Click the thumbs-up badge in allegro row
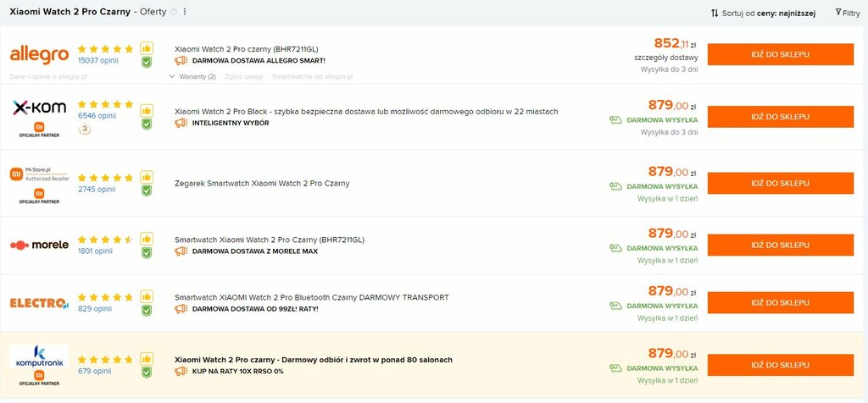This screenshot has height=403, width=868. [x=147, y=48]
